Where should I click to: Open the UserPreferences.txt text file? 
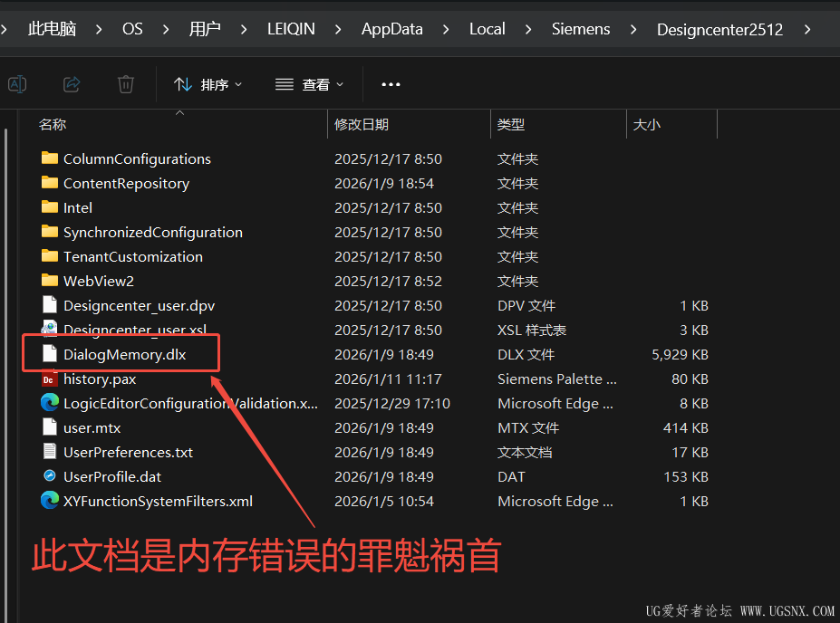coord(130,452)
